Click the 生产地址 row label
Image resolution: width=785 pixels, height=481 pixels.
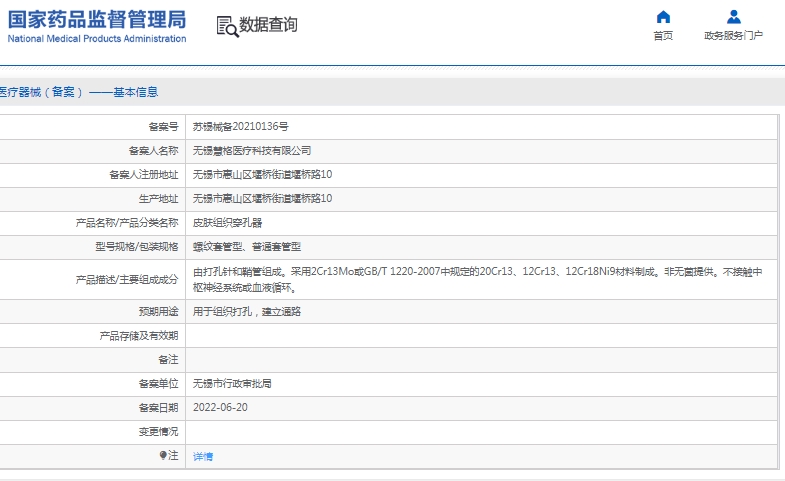(158, 199)
